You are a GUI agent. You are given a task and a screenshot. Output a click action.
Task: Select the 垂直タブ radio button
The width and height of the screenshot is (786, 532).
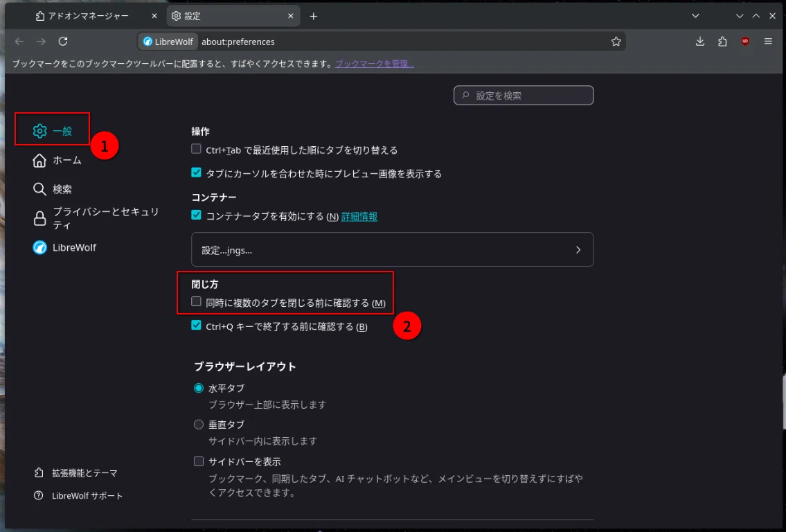[x=199, y=424]
